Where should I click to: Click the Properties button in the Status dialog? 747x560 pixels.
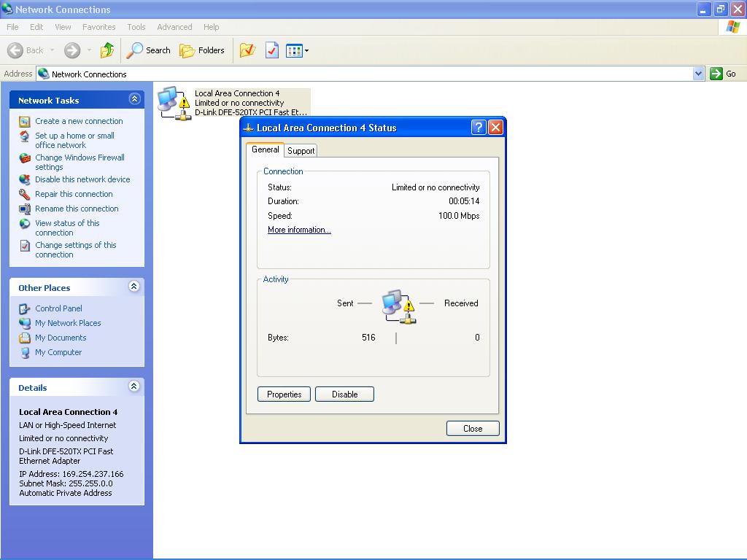[284, 394]
